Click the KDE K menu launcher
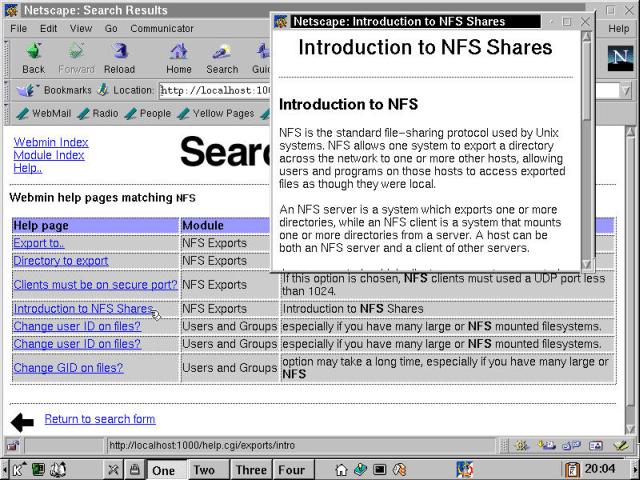The height and width of the screenshot is (480, 640). pos(17,469)
